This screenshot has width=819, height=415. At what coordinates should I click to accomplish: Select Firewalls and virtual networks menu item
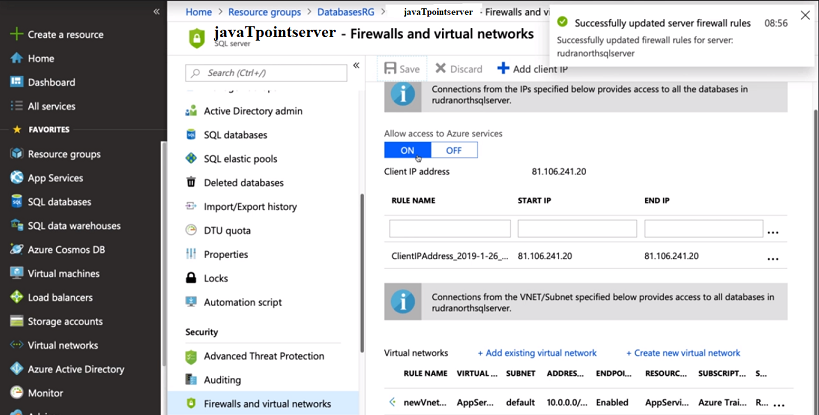pyautogui.click(x=263, y=404)
